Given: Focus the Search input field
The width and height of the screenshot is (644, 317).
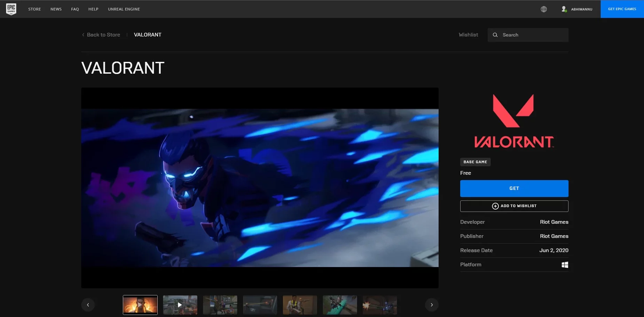Looking at the screenshot, I should pyautogui.click(x=528, y=35).
